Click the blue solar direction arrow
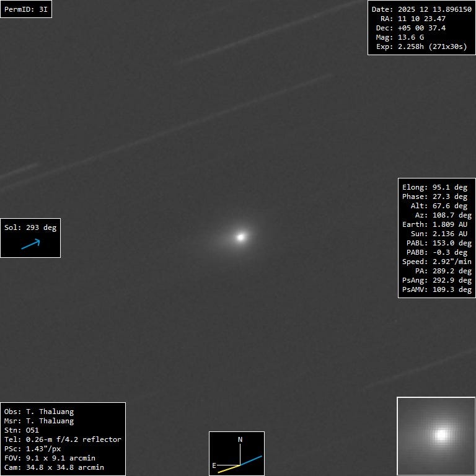 point(30,244)
